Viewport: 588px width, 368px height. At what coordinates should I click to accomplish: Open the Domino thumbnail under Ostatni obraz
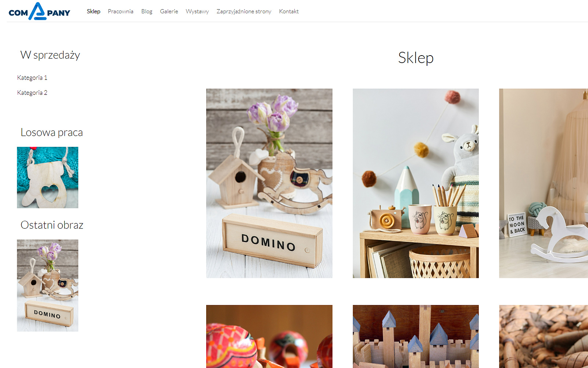(47, 286)
